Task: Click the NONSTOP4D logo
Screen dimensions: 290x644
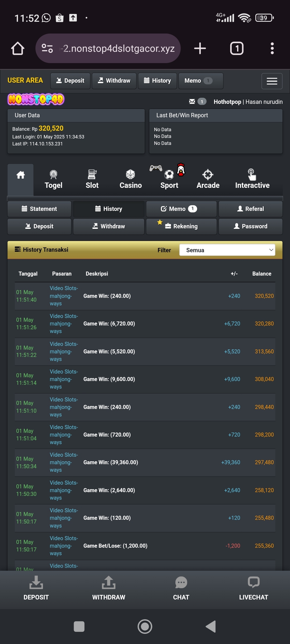Action: 36,100
